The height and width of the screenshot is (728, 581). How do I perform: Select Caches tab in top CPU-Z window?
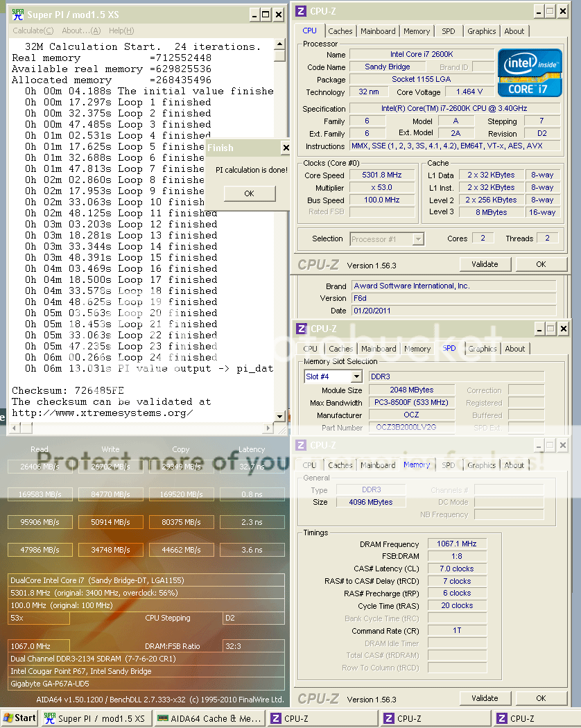coord(340,31)
